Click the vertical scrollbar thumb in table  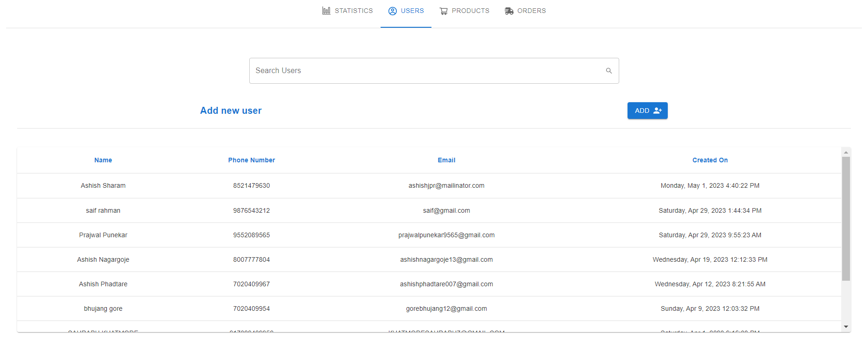coord(846,218)
